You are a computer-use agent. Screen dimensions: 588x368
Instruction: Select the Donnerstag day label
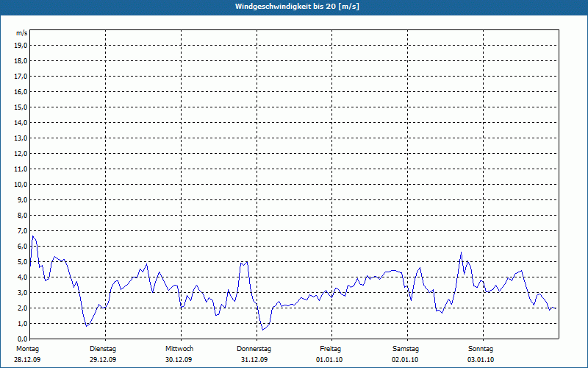[254, 349]
